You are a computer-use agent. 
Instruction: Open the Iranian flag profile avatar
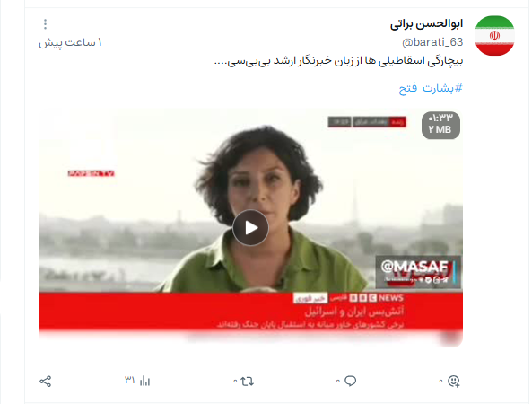494,35
